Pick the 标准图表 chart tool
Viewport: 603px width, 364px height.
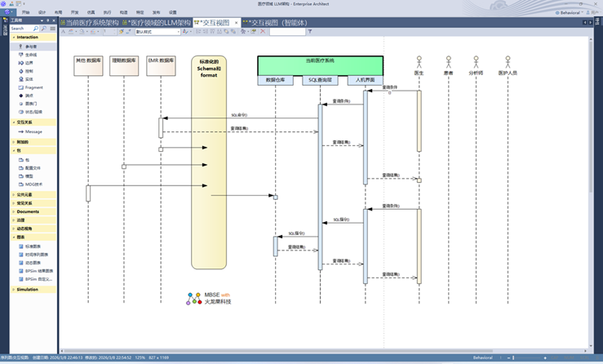32,246
